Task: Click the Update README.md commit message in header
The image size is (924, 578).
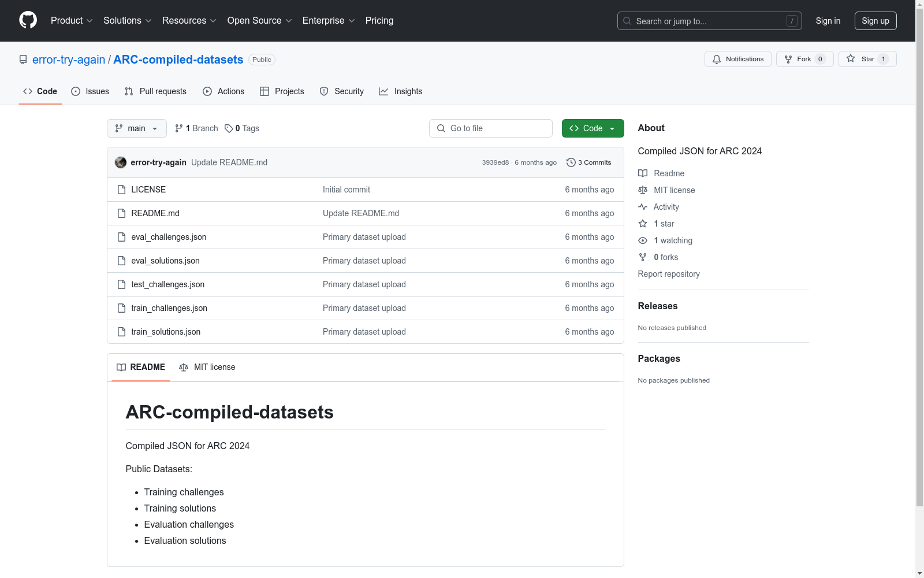Action: tap(229, 162)
